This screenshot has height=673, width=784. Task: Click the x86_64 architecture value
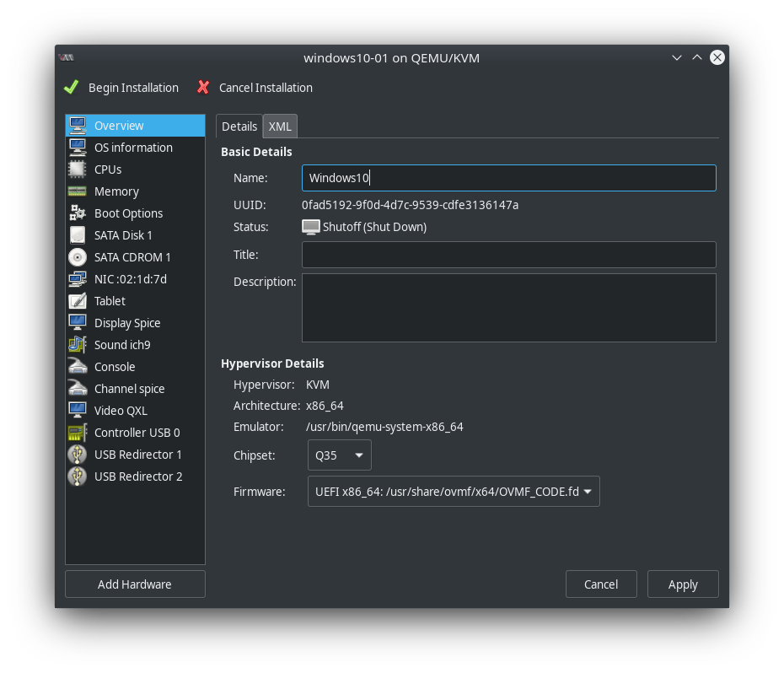point(325,406)
